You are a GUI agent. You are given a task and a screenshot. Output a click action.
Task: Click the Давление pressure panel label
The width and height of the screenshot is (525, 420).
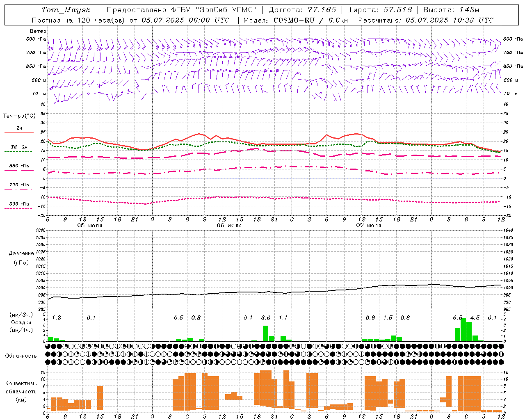(x=21, y=253)
